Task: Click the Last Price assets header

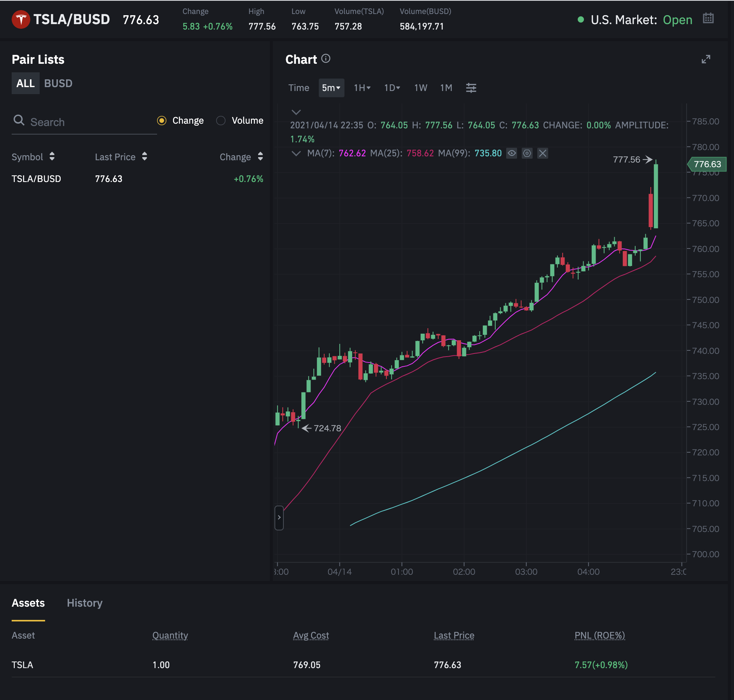Action: [454, 635]
